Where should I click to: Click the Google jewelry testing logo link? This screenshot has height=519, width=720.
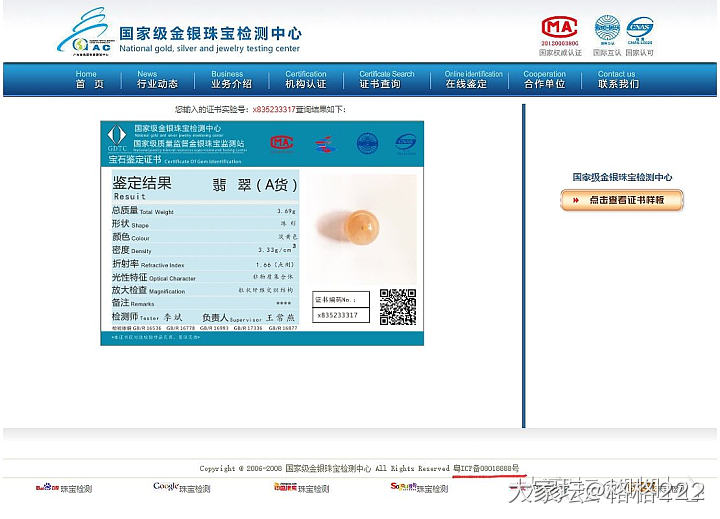(181, 488)
